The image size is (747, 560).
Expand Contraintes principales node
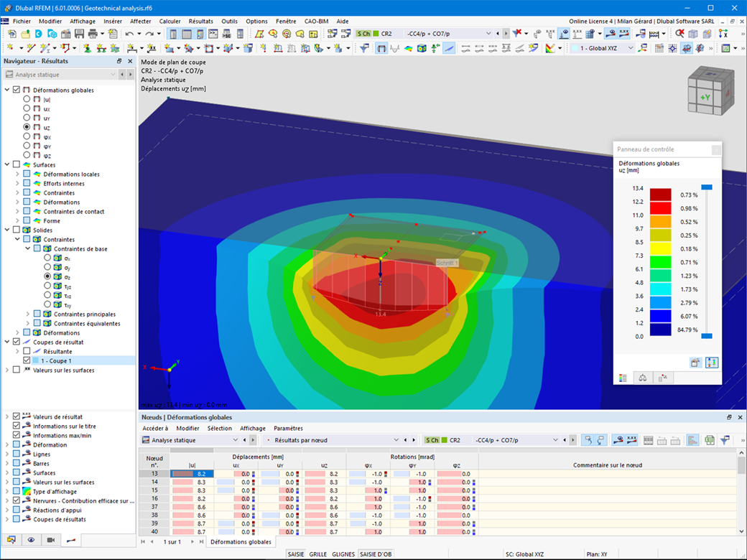27,314
